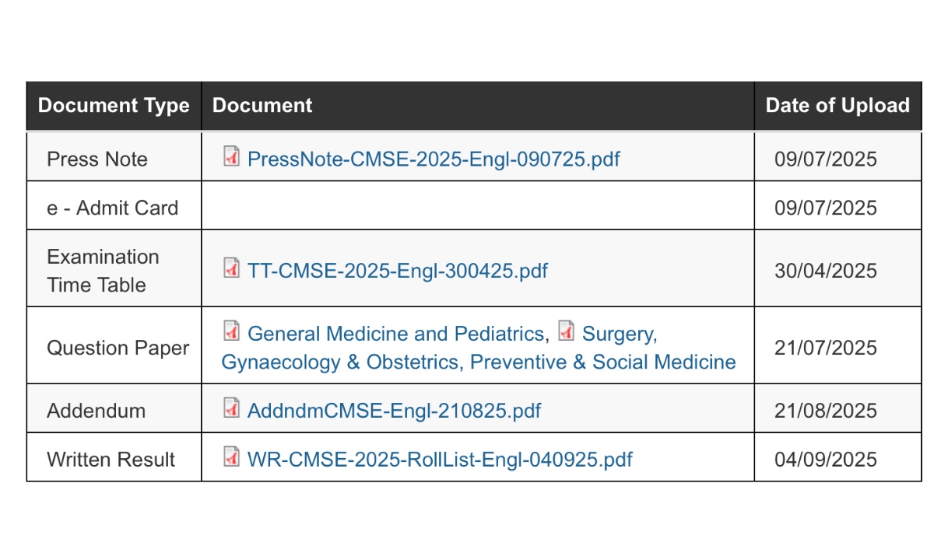Open PressNote-CMSE-2025-Engl-090725.pdf link
Image resolution: width=934 pixels, height=560 pixels.
434,159
